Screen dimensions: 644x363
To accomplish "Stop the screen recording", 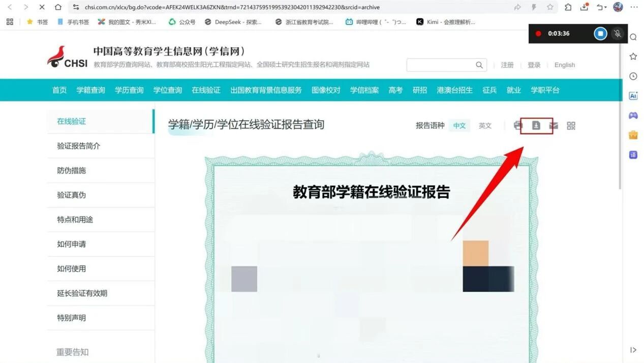I will tap(600, 34).
